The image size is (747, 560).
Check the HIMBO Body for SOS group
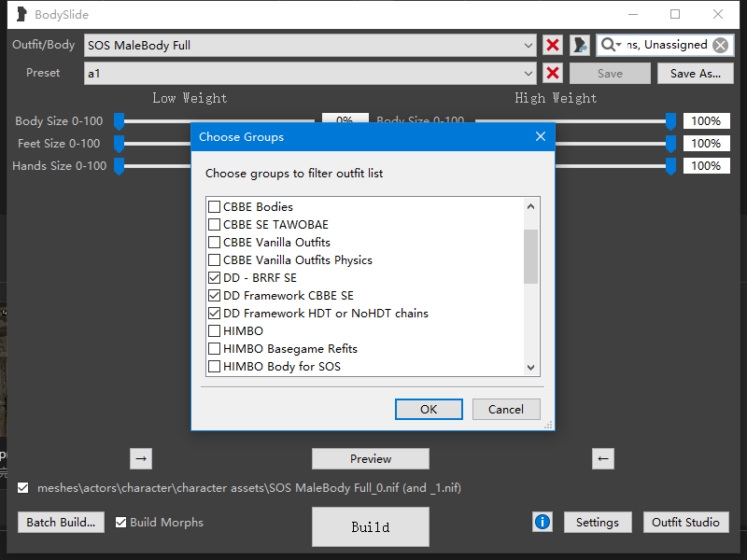coord(215,366)
